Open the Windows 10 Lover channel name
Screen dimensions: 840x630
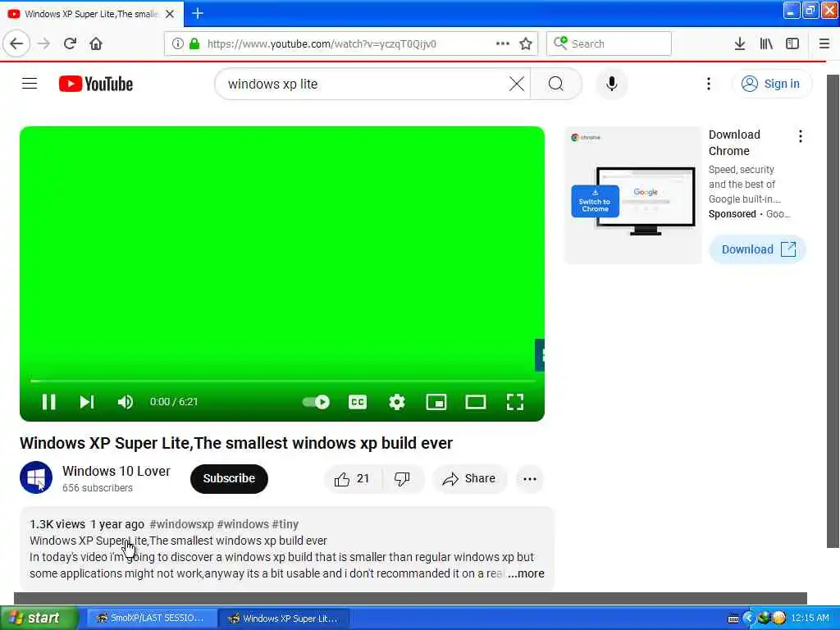(x=116, y=471)
